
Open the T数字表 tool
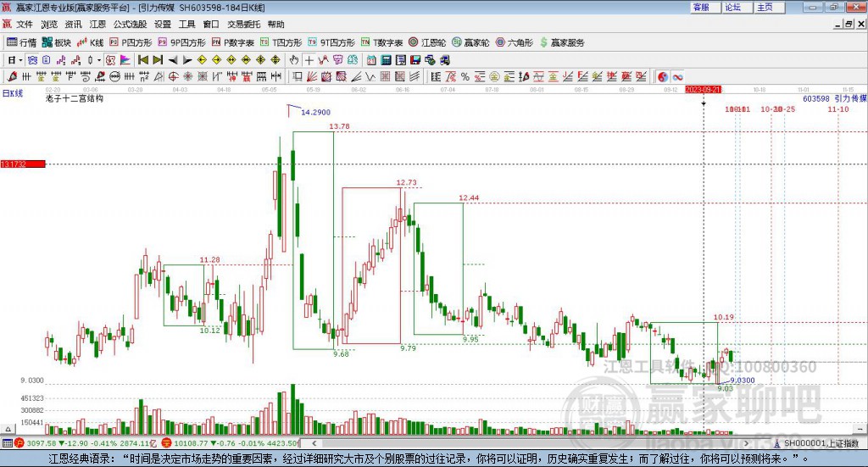coord(382,42)
